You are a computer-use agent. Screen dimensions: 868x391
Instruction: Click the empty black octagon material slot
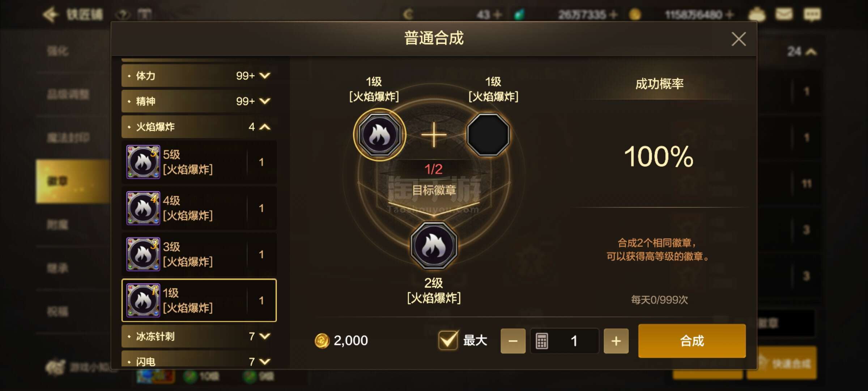point(488,135)
